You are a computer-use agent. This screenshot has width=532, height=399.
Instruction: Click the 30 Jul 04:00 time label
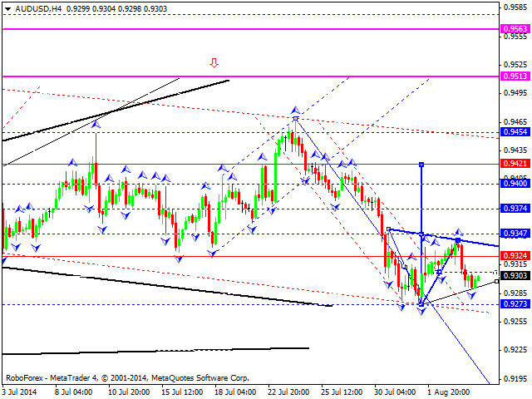click(396, 392)
